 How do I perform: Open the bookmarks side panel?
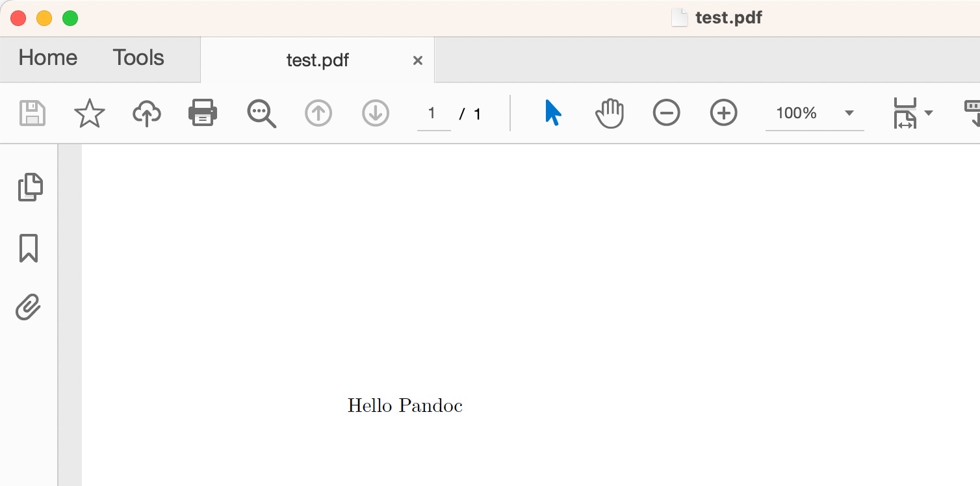[29, 248]
